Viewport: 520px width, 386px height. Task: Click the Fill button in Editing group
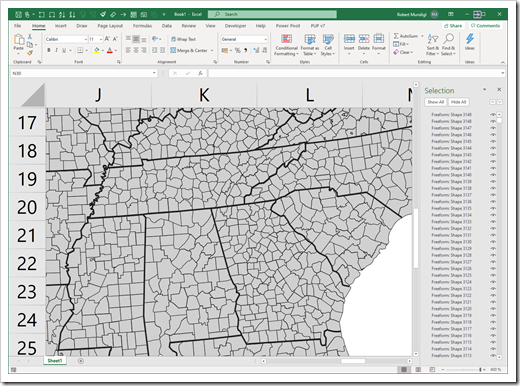[400, 44]
